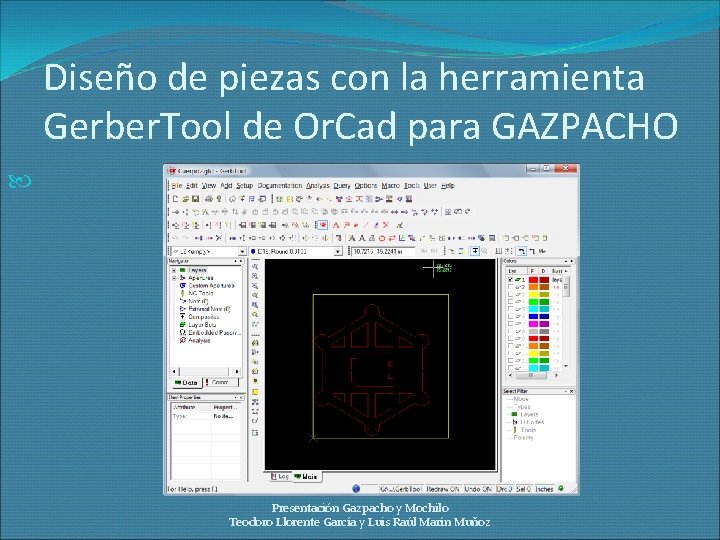
Task: Click the topmost magnifier zoom icon in vertical toolbar
Action: 255,266
